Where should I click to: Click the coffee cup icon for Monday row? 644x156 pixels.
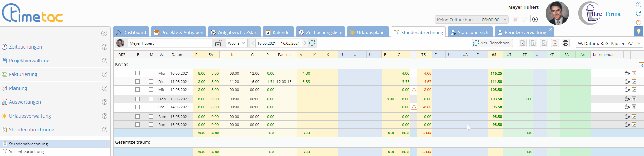coord(627,73)
